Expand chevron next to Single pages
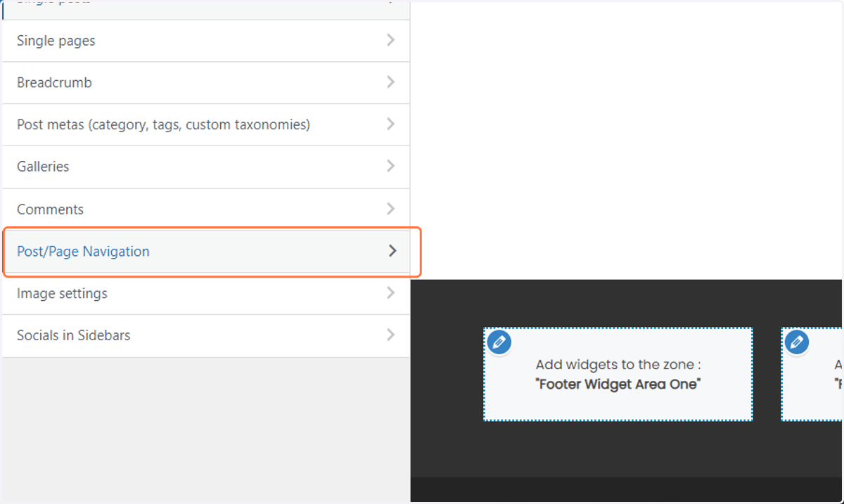Viewport: 844px width, 504px height. pyautogui.click(x=391, y=40)
